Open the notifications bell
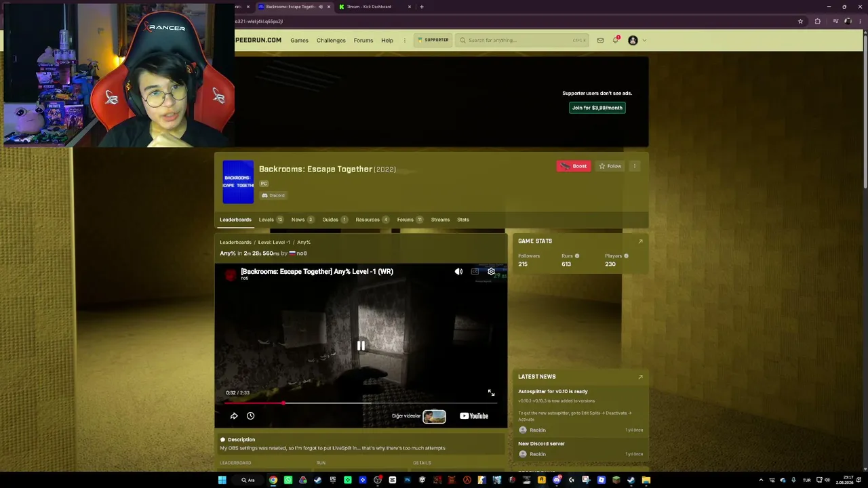Screen dimensions: 868x488 coord(616,40)
